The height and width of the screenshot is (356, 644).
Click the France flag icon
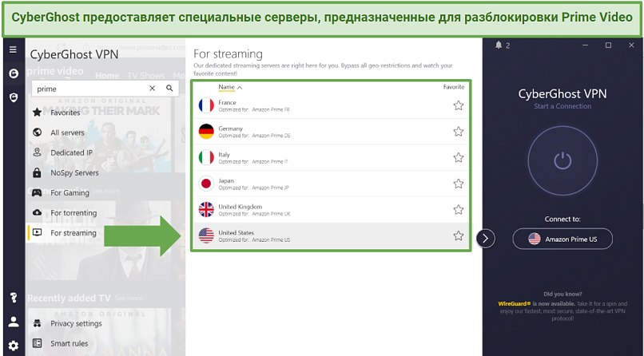tap(206, 105)
